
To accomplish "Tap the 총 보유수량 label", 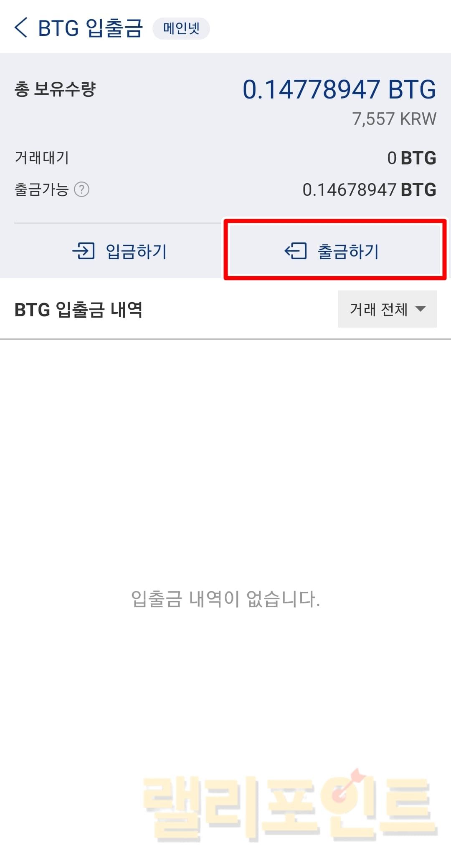I will click(x=55, y=89).
